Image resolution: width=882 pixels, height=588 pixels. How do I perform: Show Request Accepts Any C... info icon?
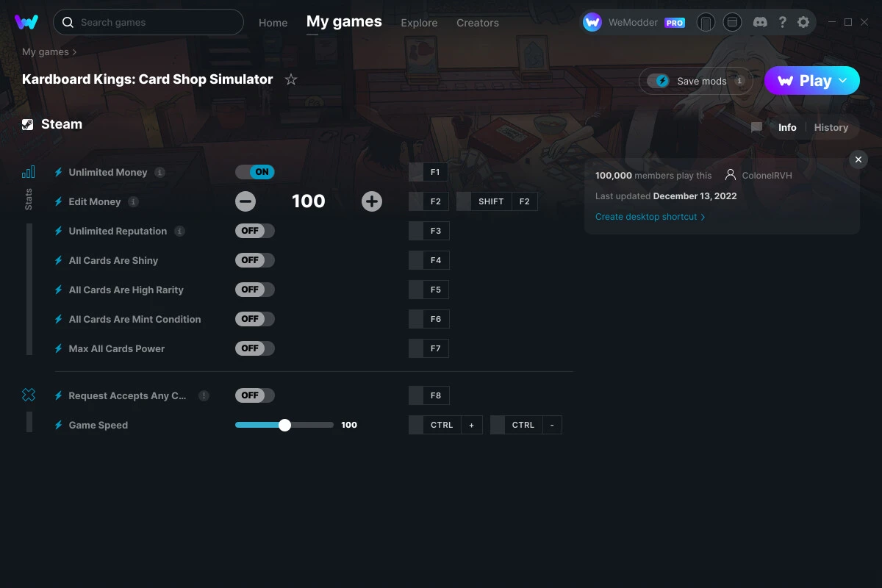204,395
